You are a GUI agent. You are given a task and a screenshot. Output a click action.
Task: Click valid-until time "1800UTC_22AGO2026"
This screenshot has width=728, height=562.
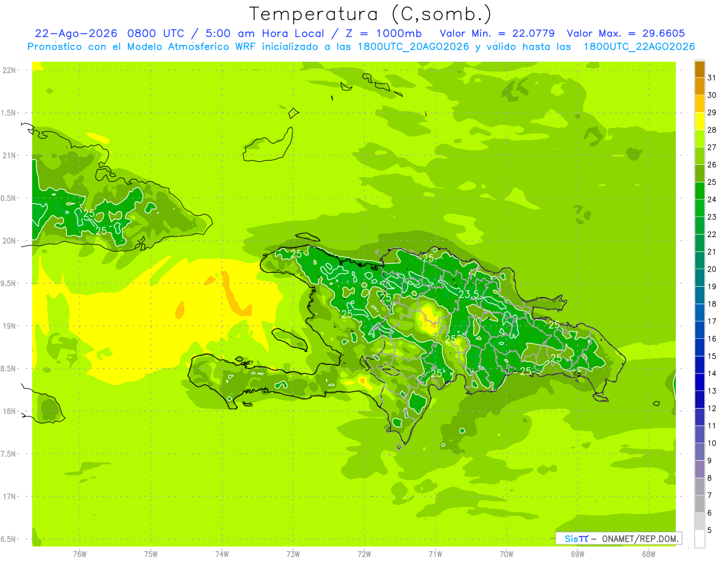tap(639, 47)
